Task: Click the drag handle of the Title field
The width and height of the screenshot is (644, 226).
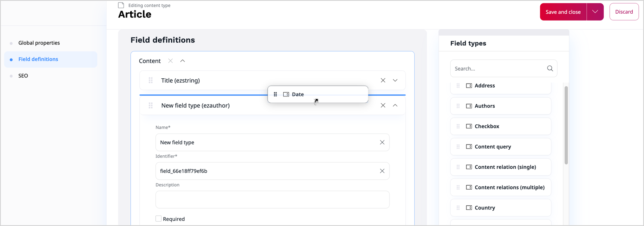Action: pyautogui.click(x=151, y=80)
